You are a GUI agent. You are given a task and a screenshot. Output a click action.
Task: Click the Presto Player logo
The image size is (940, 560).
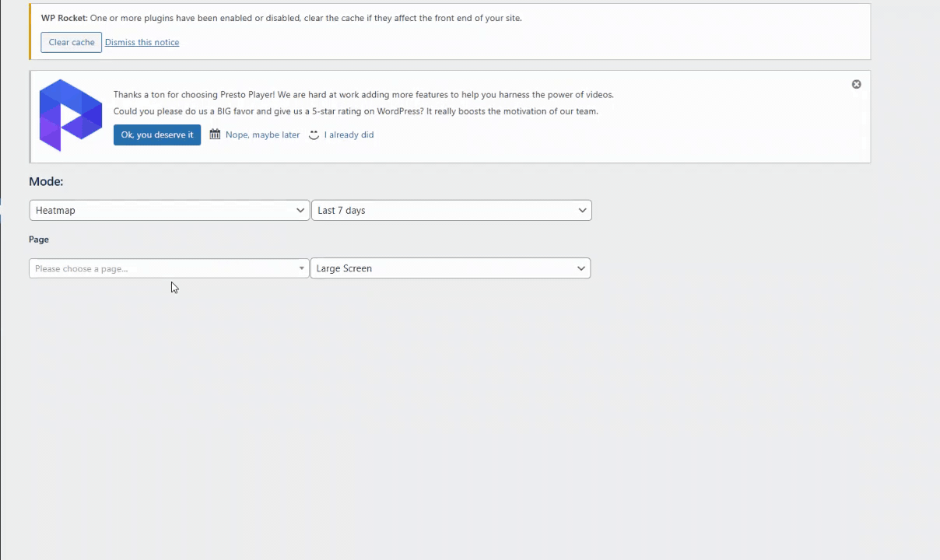[71, 115]
